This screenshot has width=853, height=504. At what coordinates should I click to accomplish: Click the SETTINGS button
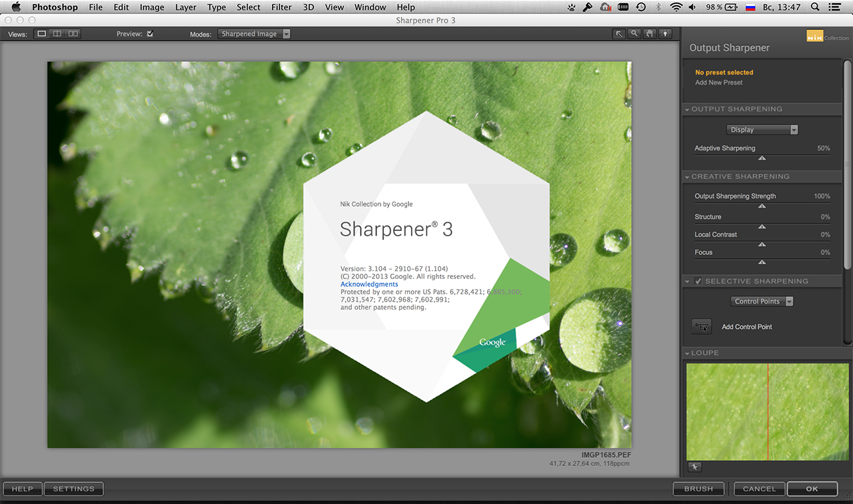click(x=74, y=489)
